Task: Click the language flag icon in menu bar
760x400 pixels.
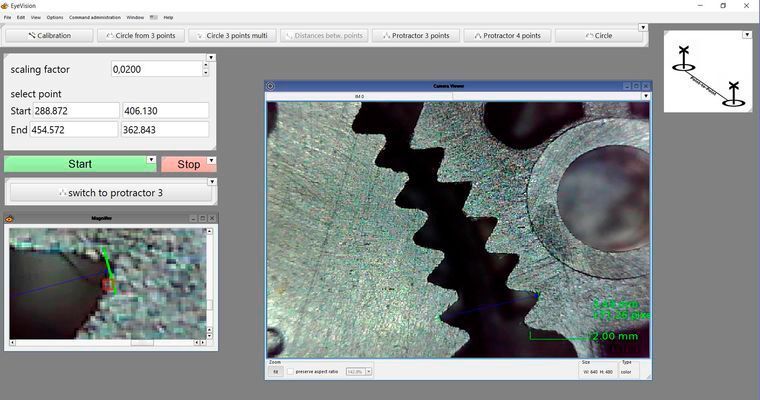Action: (154, 17)
